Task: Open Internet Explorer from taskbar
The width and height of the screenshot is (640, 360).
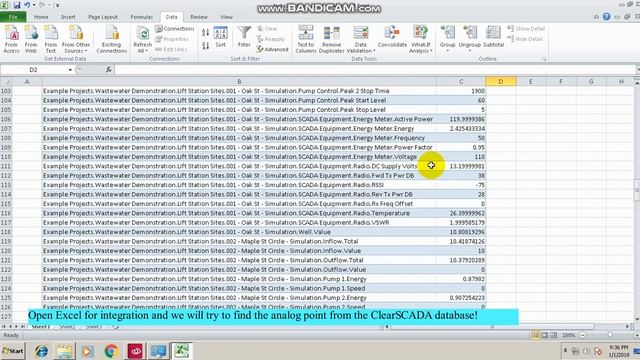Action: 41,351
